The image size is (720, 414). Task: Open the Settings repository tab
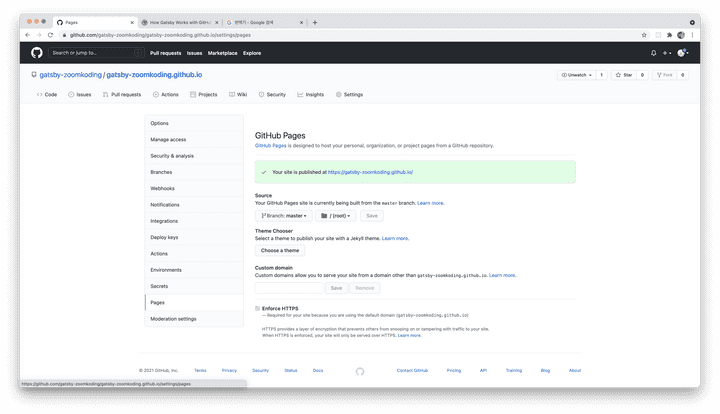click(x=349, y=95)
